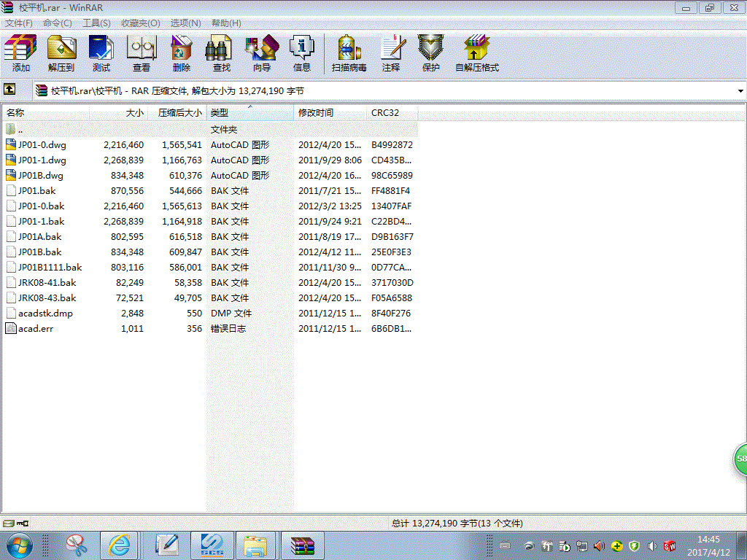Click CRC32 value B4992872

[392, 145]
